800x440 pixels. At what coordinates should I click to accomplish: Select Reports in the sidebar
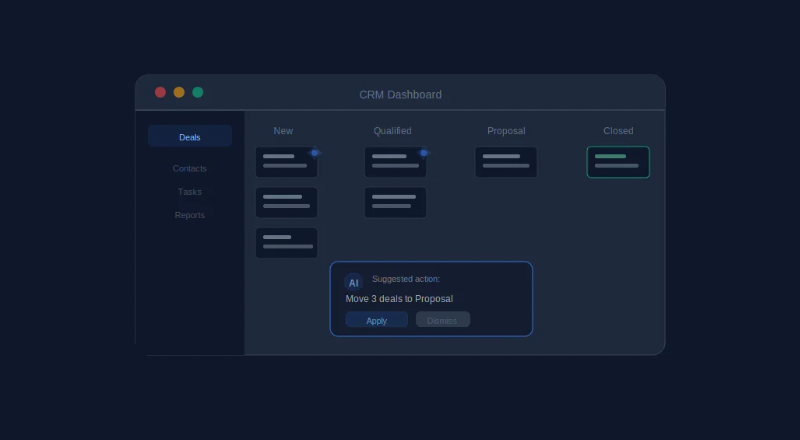pyautogui.click(x=190, y=215)
